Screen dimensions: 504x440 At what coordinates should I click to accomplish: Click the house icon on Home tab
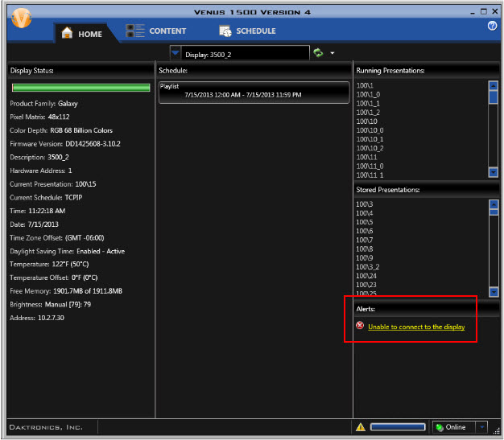click(x=67, y=33)
